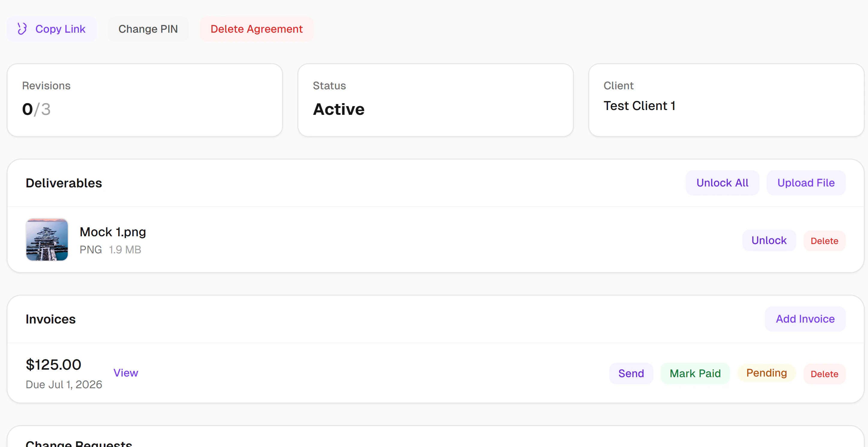The image size is (868, 447).
Task: Mark the $125.00 invoice as paid
Action: tap(695, 374)
